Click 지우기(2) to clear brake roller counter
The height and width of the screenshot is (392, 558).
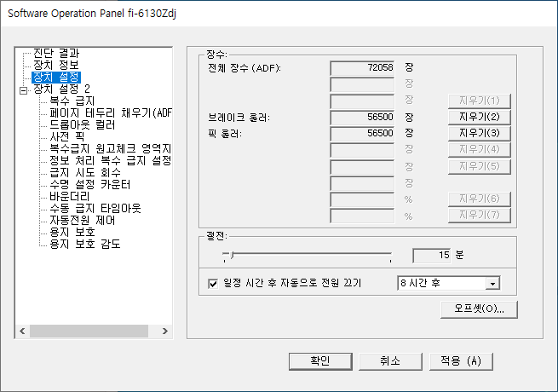[480, 117]
